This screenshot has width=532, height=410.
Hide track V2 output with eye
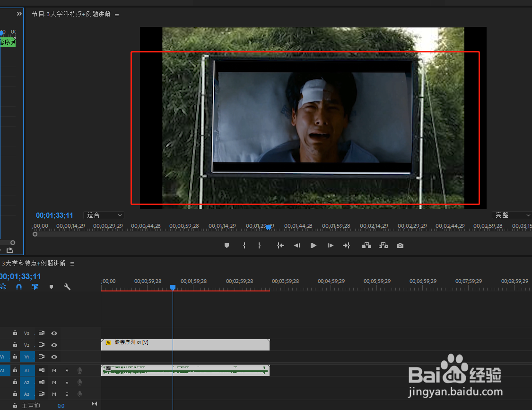(54, 345)
